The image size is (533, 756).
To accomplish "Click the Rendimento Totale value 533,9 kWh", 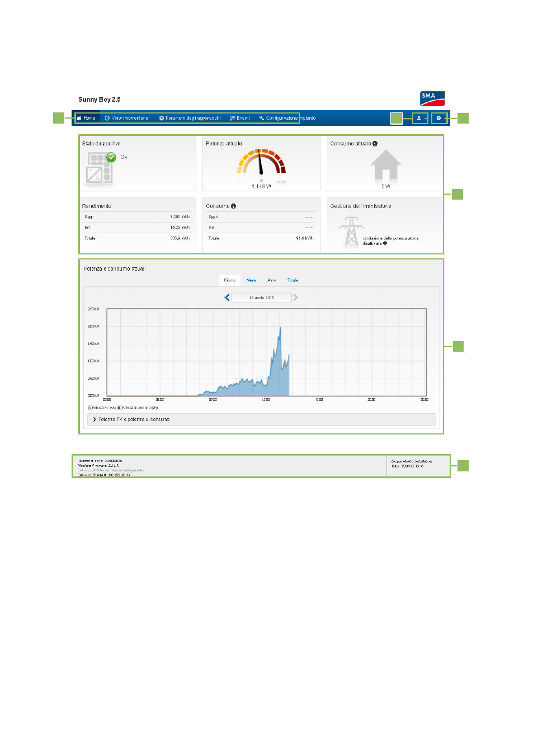I will (x=180, y=238).
